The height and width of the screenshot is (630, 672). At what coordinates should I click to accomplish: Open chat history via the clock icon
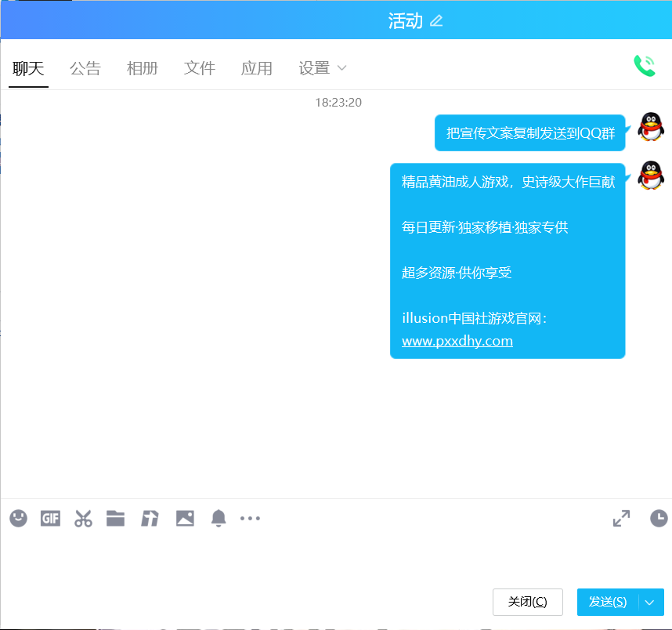tap(656, 519)
